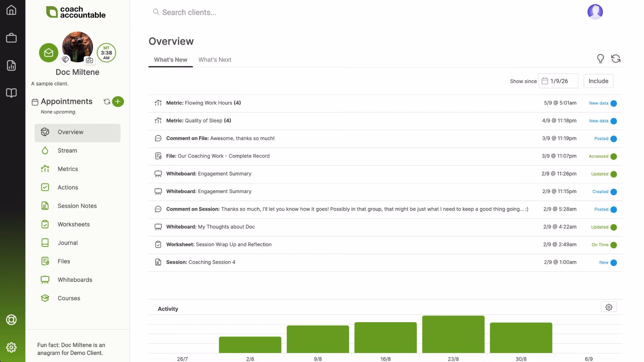Viewport: 644px width, 362px height.
Task: Open the library book icon in left rail
Action: coord(11,93)
